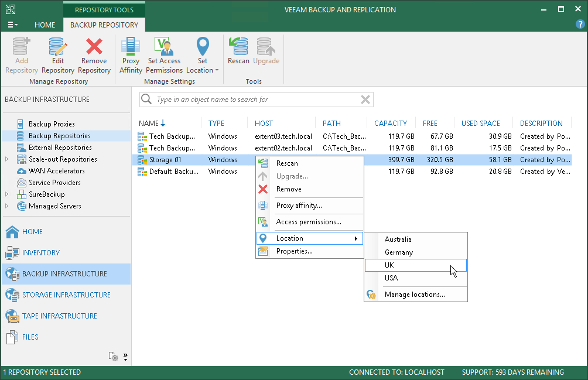
Task: Click the navigation pane settings gear icon
Action: click(114, 357)
